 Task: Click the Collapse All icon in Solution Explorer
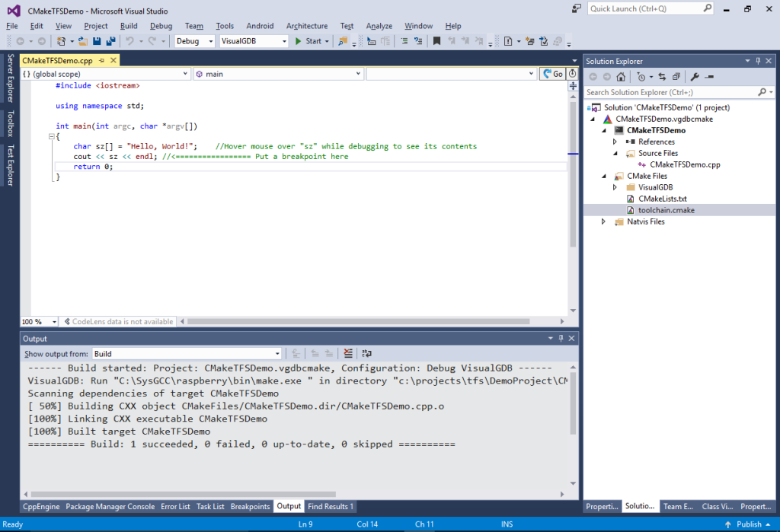tap(676, 76)
